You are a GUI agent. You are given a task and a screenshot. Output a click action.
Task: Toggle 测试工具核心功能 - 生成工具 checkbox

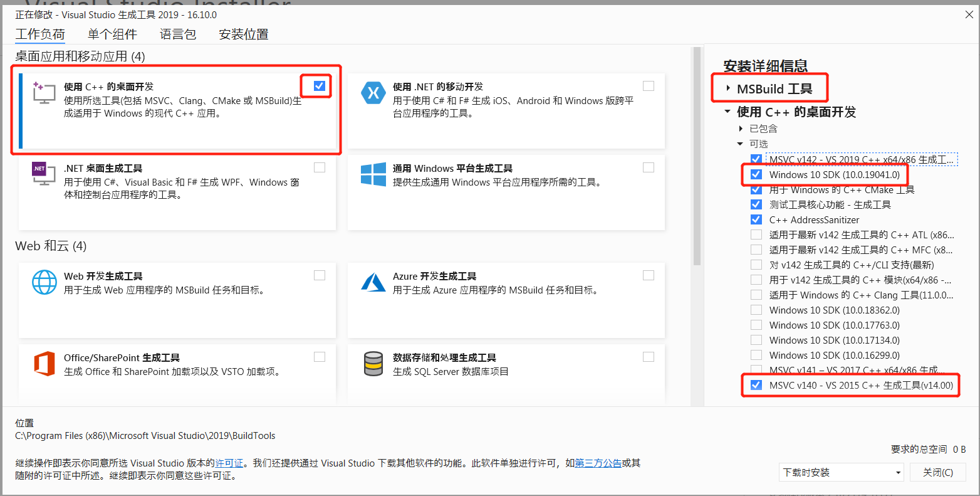(756, 204)
